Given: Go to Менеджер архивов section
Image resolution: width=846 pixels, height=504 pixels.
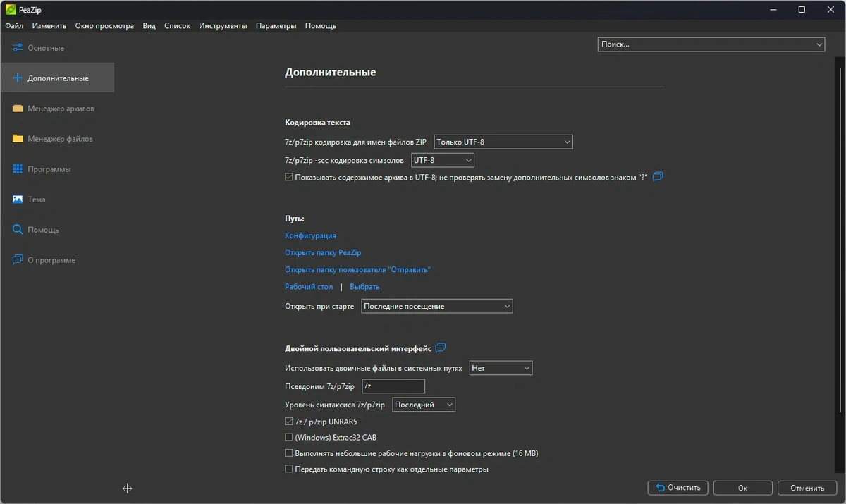Looking at the screenshot, I should (x=57, y=109).
